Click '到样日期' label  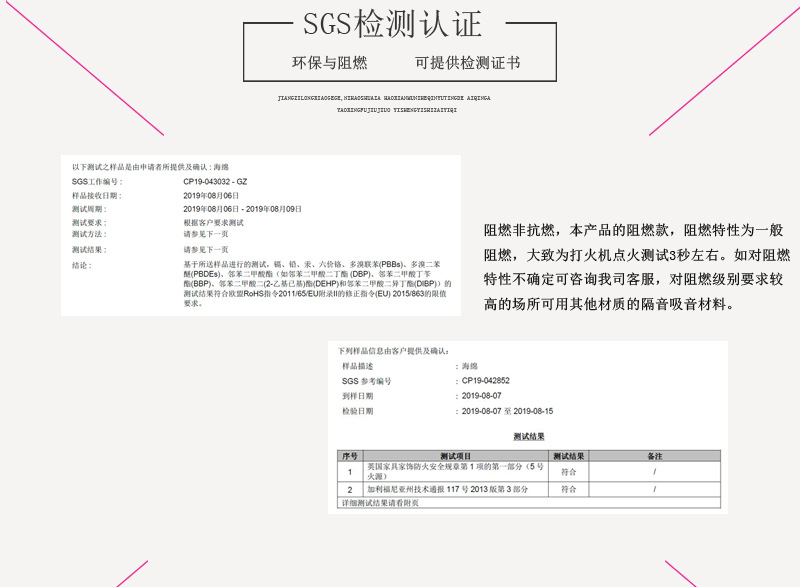point(358,396)
